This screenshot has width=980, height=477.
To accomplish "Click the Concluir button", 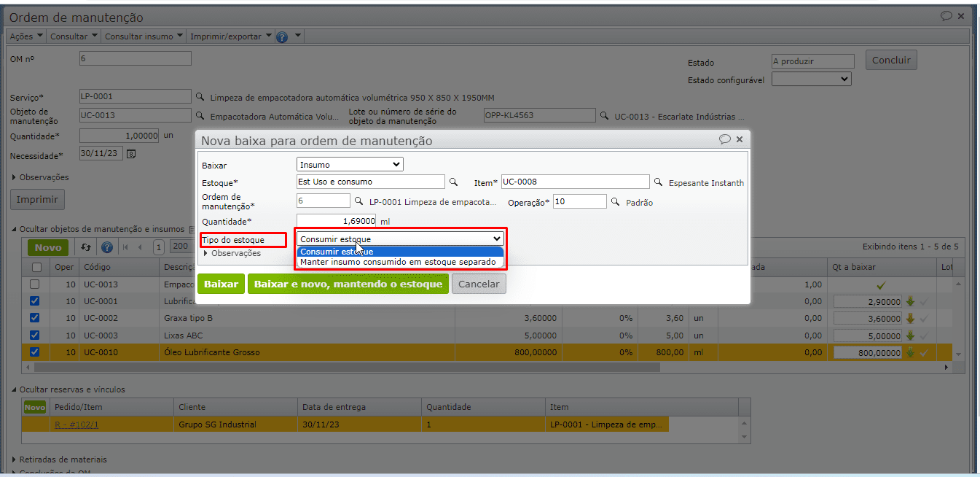I will [891, 60].
